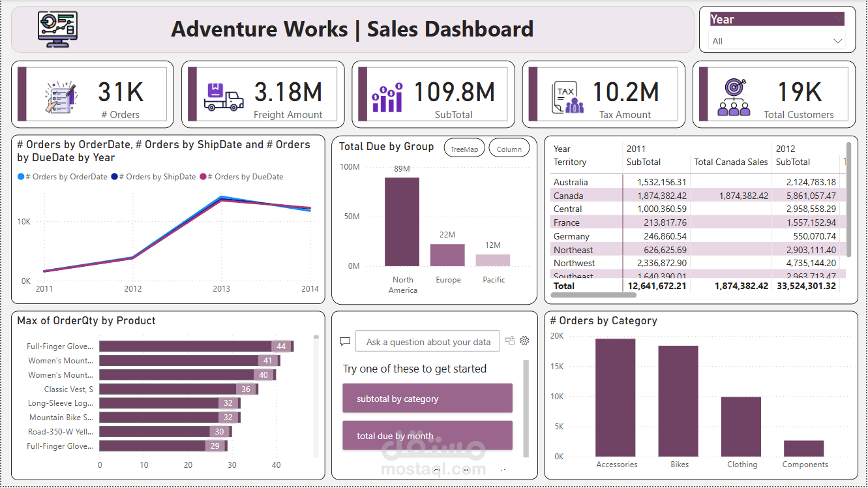Click the Total row label
This screenshot has height=488, width=868.
point(564,286)
